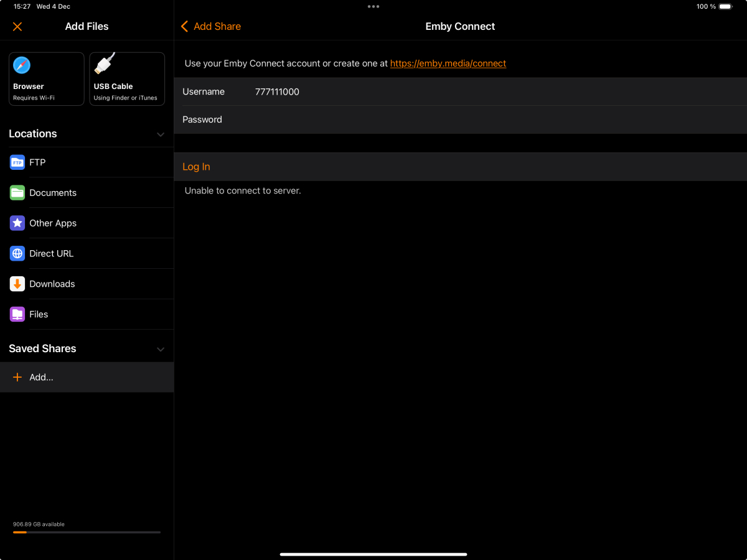Tap the 15:27 clock in status bar
The height and width of the screenshot is (560, 747).
[22, 6]
